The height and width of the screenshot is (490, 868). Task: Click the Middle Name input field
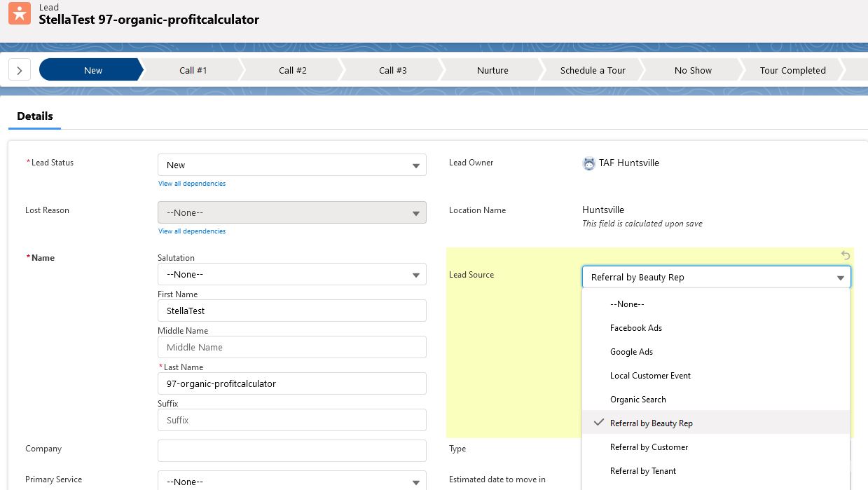[x=292, y=347]
